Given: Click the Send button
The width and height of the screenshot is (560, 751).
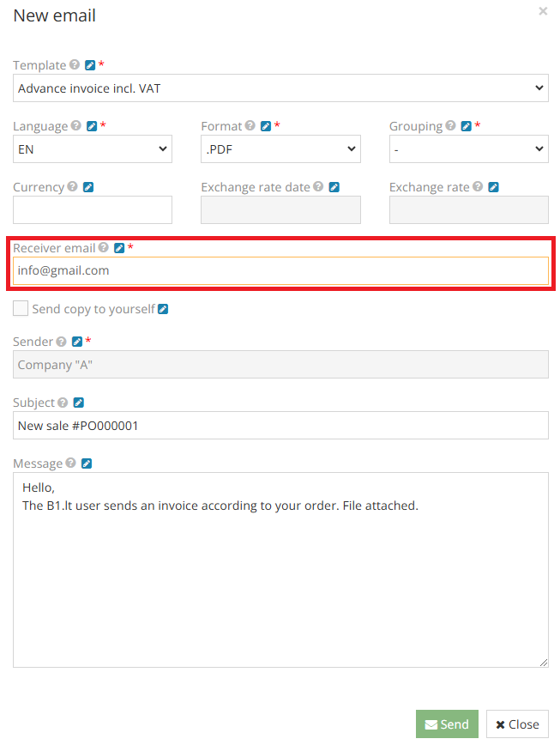Looking at the screenshot, I should pos(447,724).
